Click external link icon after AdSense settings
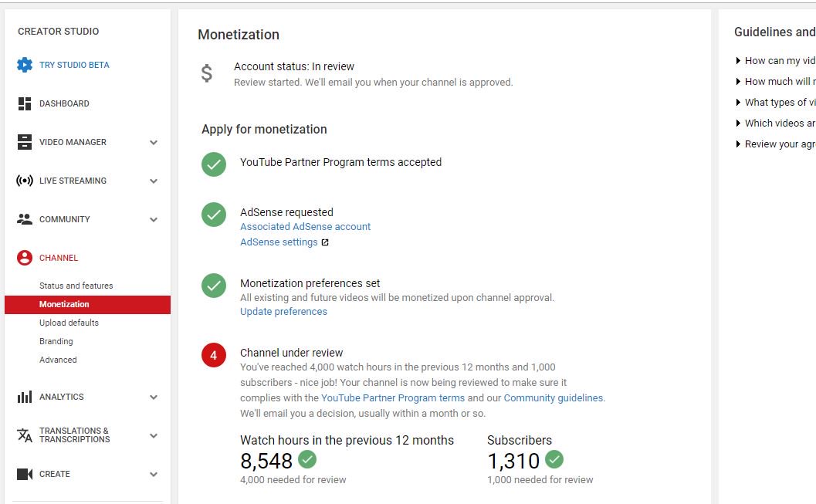 [325, 242]
